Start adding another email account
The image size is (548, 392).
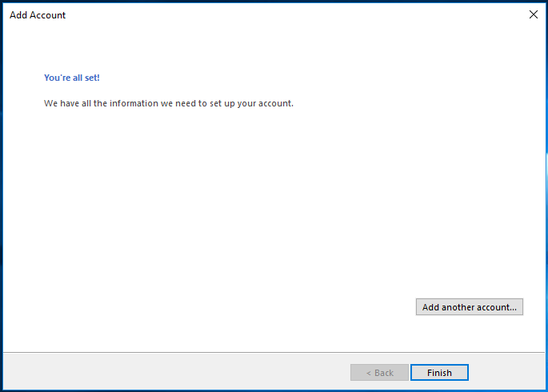pyautogui.click(x=470, y=306)
